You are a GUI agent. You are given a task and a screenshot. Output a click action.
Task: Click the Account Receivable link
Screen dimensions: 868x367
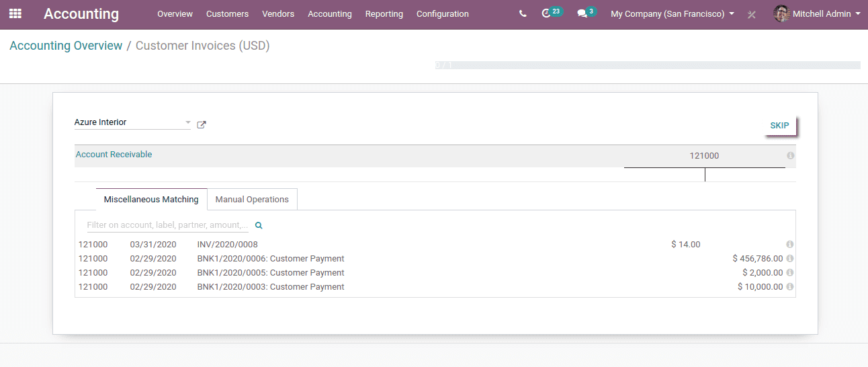point(114,155)
